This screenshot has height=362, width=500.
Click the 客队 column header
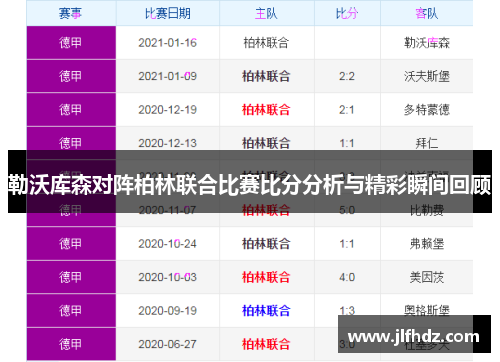click(427, 14)
